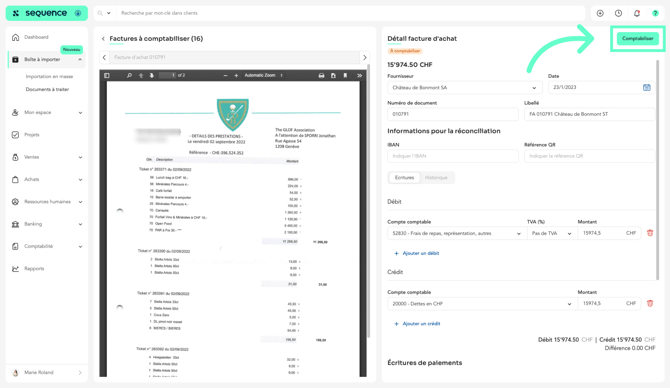Open the calendar icon in Date field
The height and width of the screenshot is (388, 670).
click(x=646, y=87)
